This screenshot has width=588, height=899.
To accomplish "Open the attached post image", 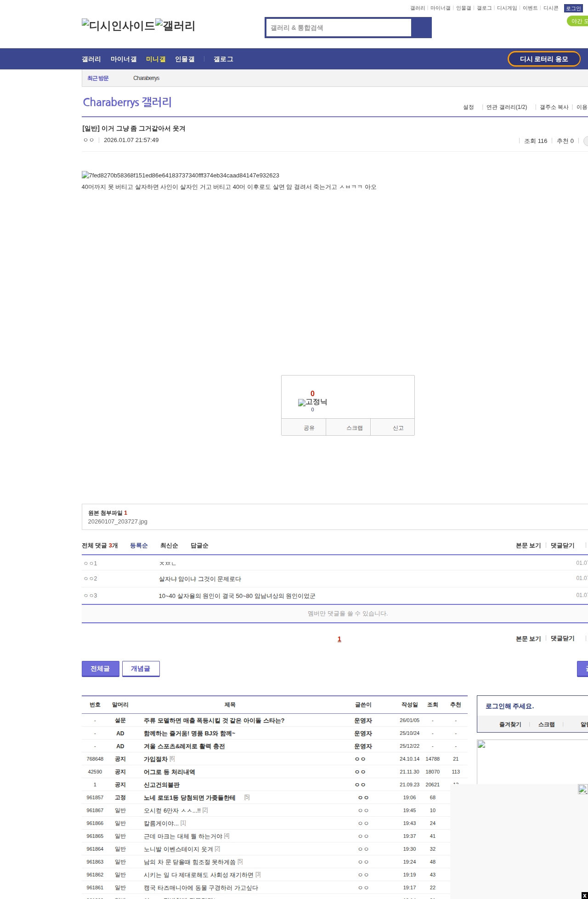I will tap(180, 176).
